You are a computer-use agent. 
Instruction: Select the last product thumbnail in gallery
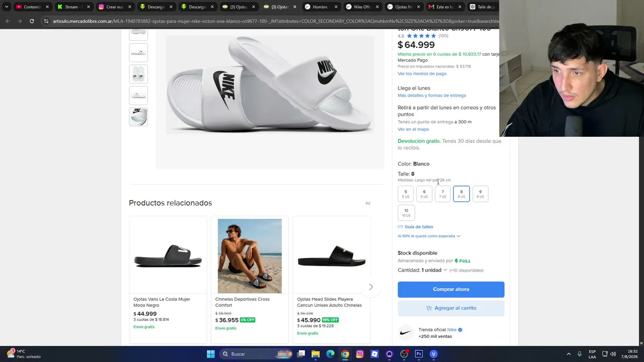click(138, 117)
